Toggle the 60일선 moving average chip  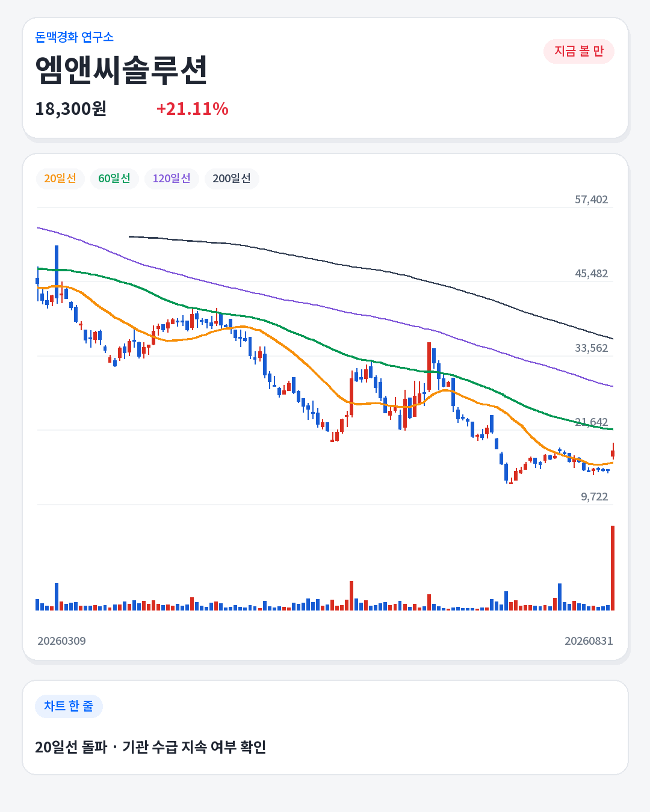pyautogui.click(x=114, y=179)
